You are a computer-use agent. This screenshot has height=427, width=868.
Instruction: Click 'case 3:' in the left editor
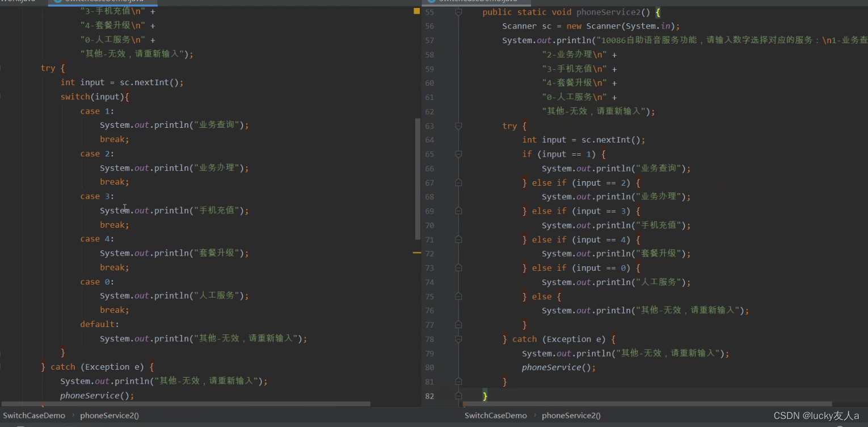click(97, 196)
